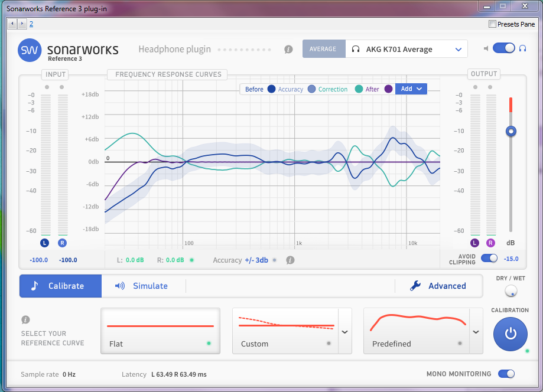Image resolution: width=543 pixels, height=392 pixels.
Task: Select the Custom reference curve
Action: pos(285,331)
